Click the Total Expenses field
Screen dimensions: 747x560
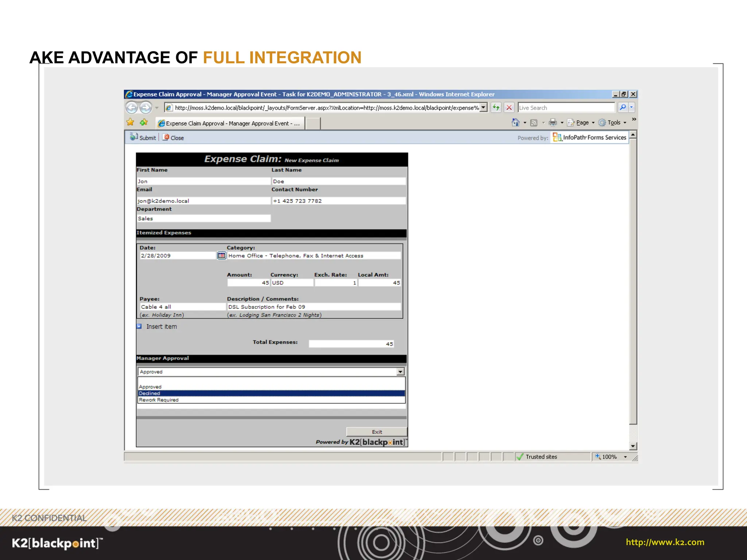tap(351, 344)
